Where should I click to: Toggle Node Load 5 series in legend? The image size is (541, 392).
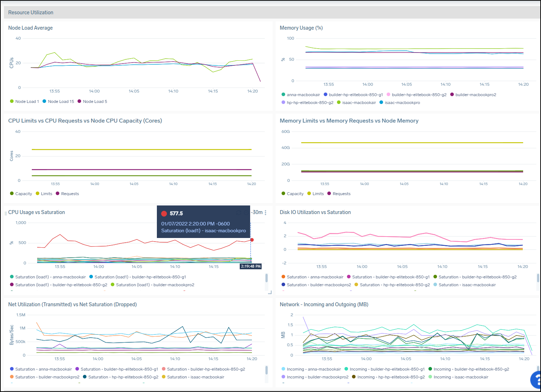tap(92, 101)
